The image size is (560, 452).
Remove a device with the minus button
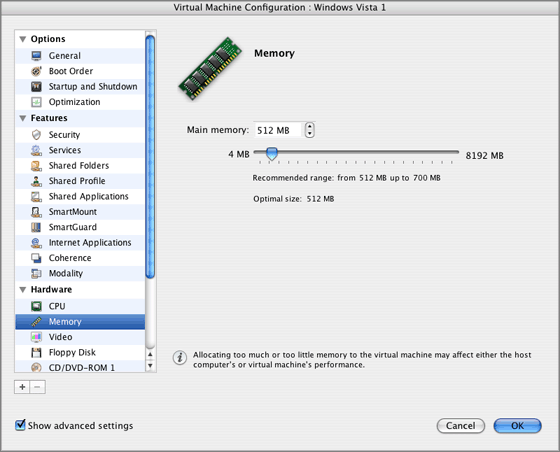tap(38, 387)
